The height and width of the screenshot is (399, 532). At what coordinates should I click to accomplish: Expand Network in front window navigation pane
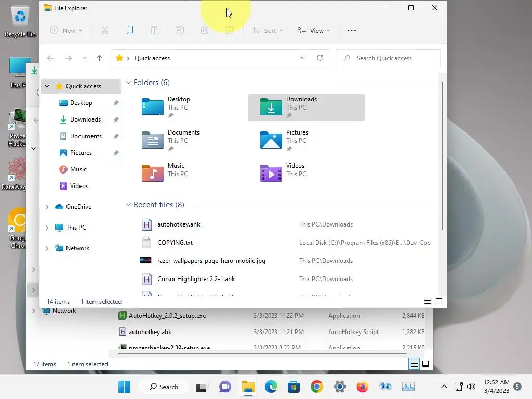coord(47,248)
